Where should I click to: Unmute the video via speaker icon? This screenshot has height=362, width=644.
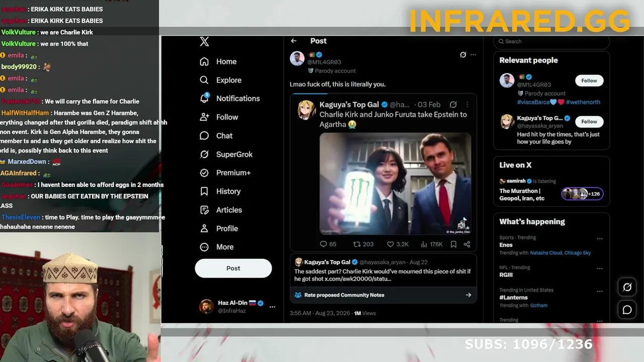[x=461, y=225]
